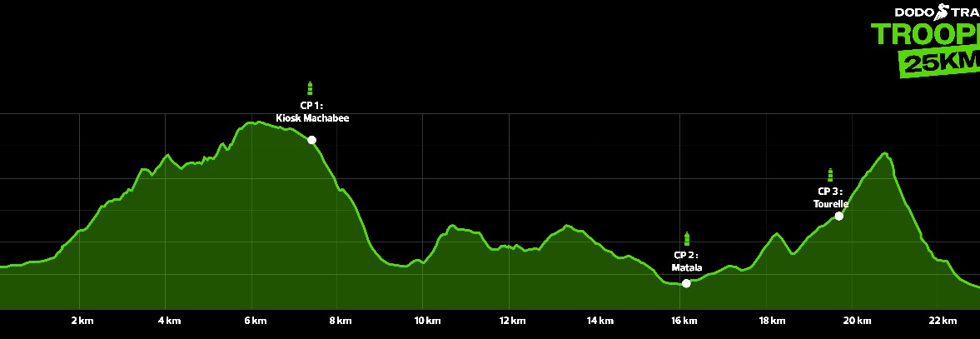Click the '16 km' axis label
Screen dimensions: 980x339
click(684, 321)
